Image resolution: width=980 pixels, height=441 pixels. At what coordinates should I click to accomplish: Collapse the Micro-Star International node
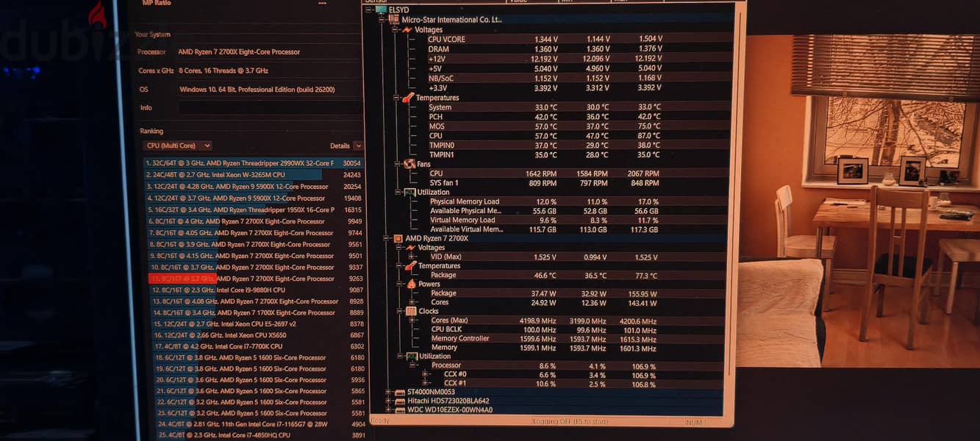(x=383, y=19)
